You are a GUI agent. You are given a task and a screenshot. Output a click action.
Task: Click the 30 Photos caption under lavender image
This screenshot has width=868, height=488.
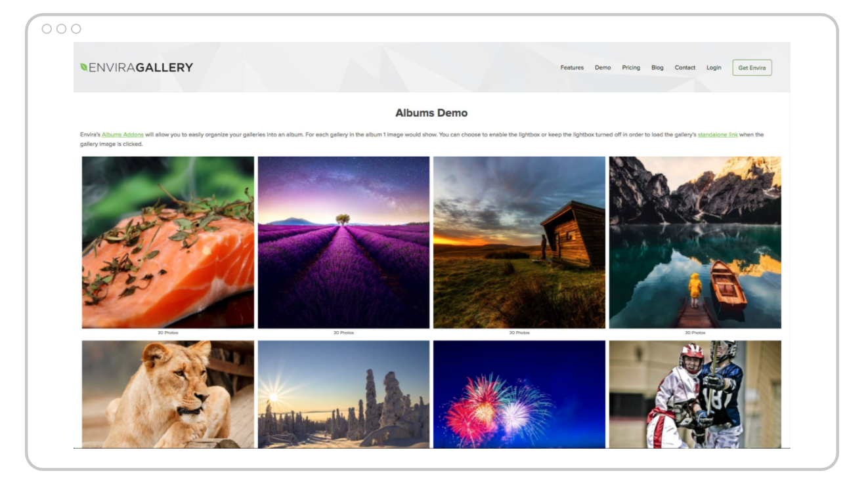click(343, 333)
